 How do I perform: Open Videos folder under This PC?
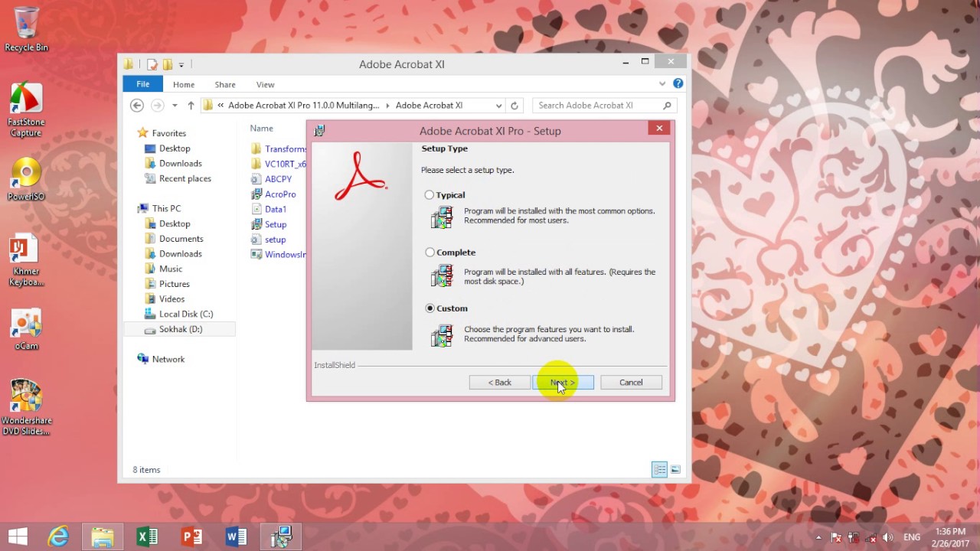(172, 299)
